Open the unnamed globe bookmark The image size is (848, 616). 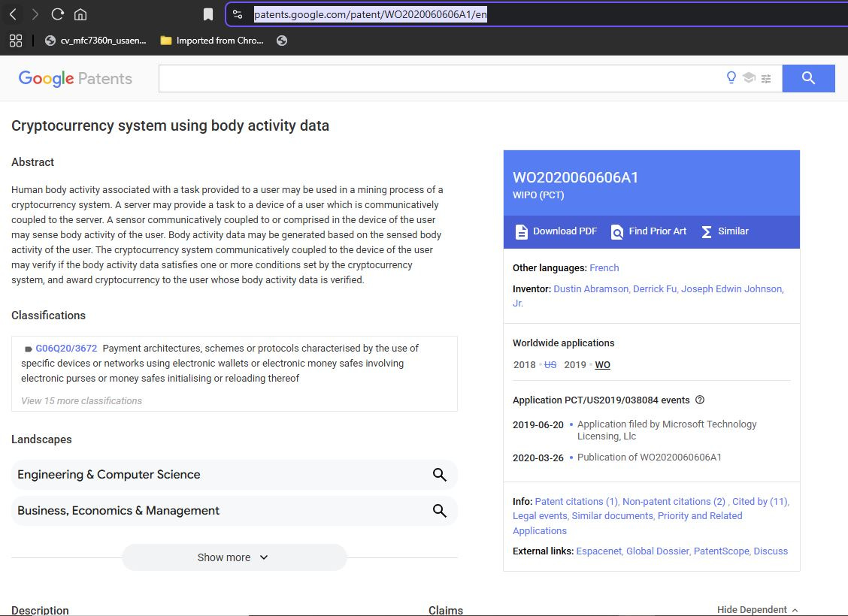pos(282,41)
